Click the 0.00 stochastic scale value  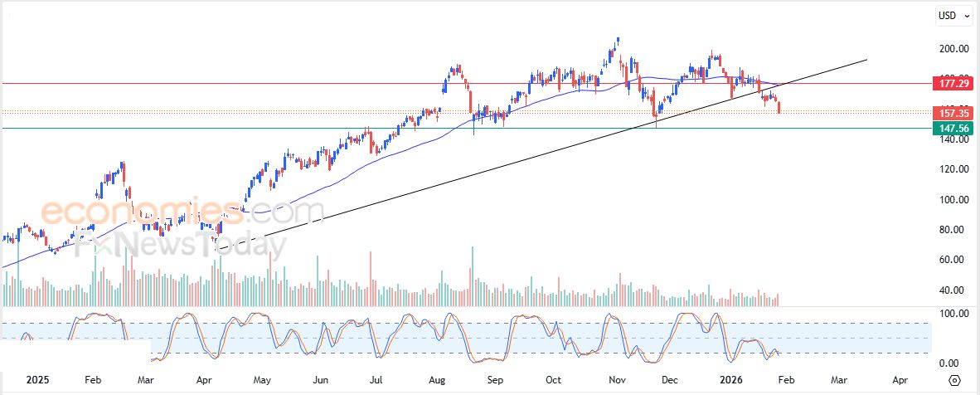click(x=949, y=363)
